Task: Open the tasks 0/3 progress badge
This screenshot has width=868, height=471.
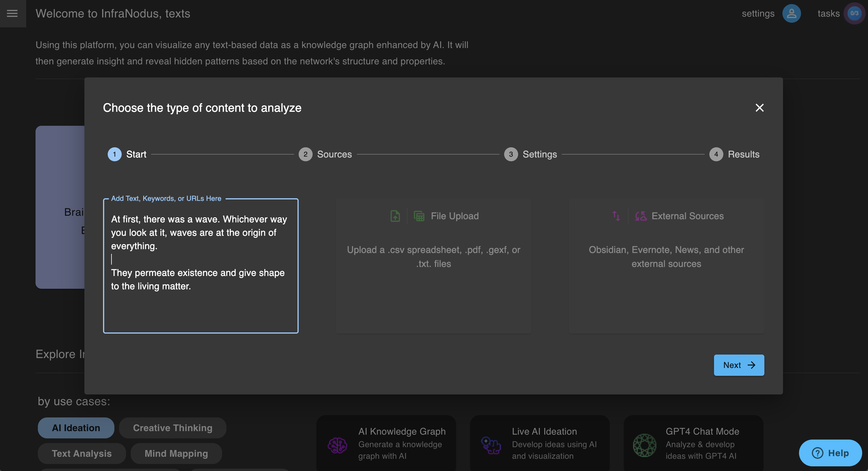Action: pos(854,13)
